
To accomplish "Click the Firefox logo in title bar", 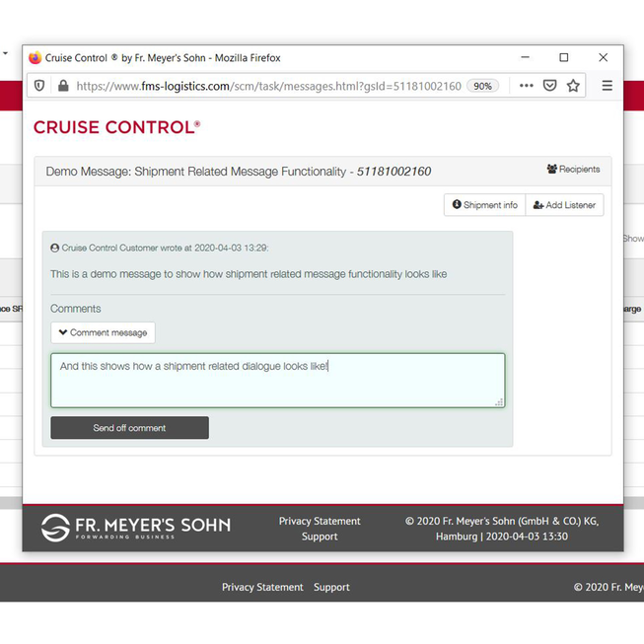I will pyautogui.click(x=35, y=58).
